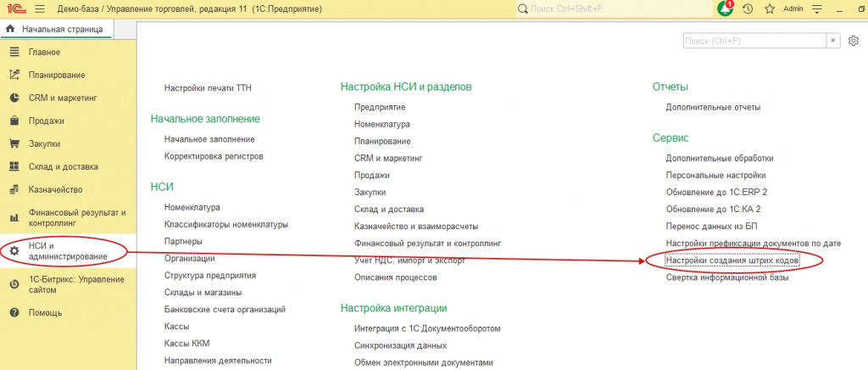Clear the menu search field with X
This screenshot has width=868, height=370.
(x=832, y=41)
